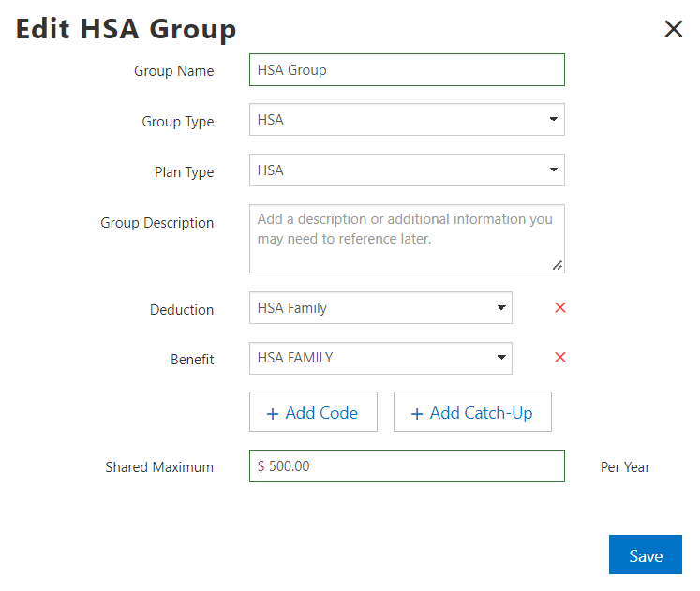This screenshot has width=700, height=591.
Task: Click the Per Year text
Action: pyautogui.click(x=625, y=467)
